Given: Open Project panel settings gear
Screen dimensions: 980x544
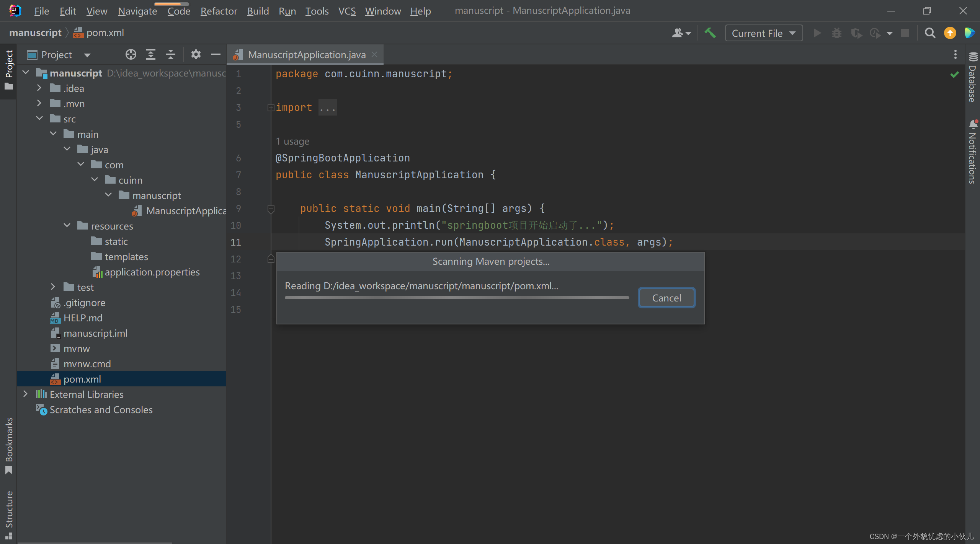Looking at the screenshot, I should coord(196,55).
